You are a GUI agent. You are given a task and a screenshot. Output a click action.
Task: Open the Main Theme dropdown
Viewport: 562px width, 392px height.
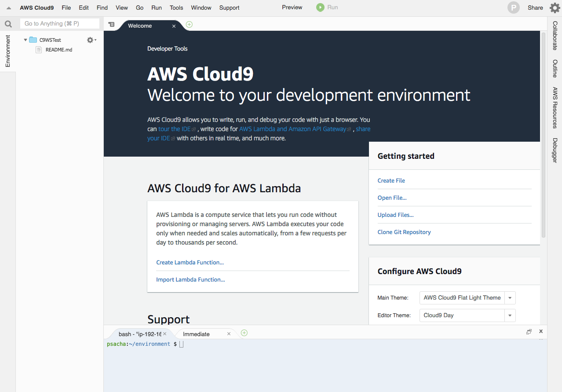point(467,298)
